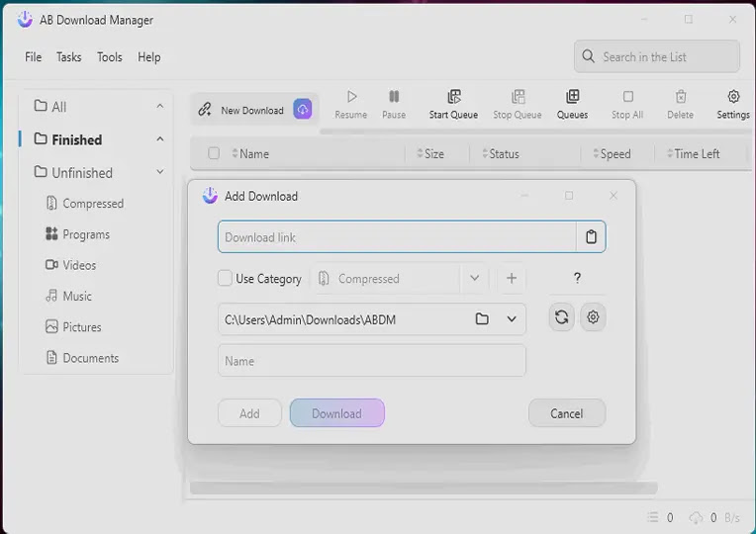The height and width of the screenshot is (534, 756).
Task: Select the Programs category in sidebar
Action: [x=77, y=234]
